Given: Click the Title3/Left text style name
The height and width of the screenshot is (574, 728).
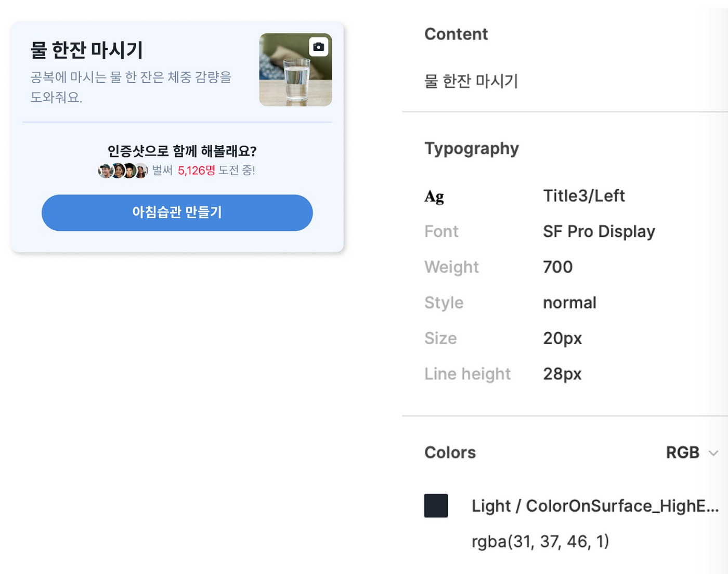Looking at the screenshot, I should 583,196.
